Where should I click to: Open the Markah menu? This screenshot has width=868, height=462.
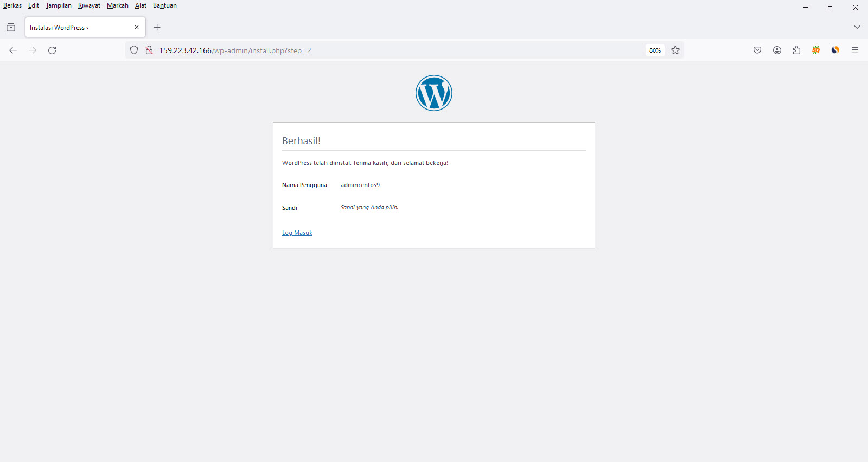[118, 5]
